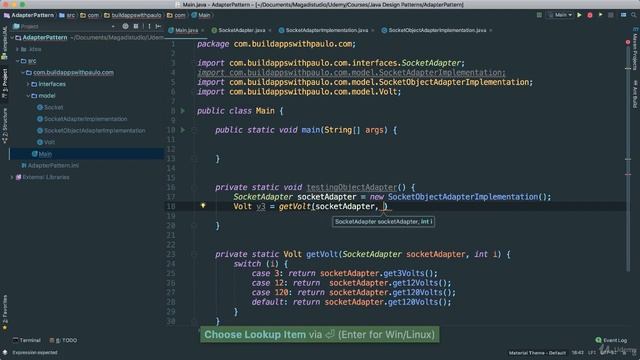
Task: Open Project Structure icon in top toolbar
Action: click(623, 15)
